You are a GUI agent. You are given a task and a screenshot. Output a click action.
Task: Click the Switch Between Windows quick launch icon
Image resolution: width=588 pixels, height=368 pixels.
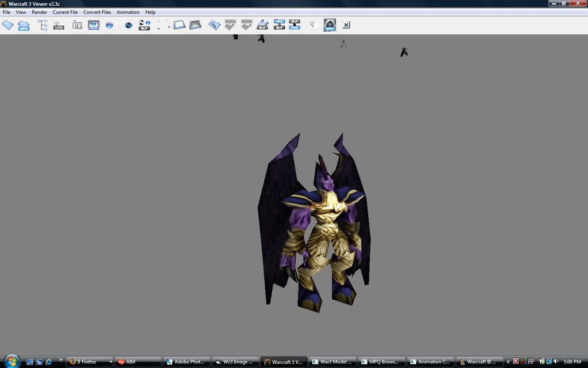coord(39,362)
